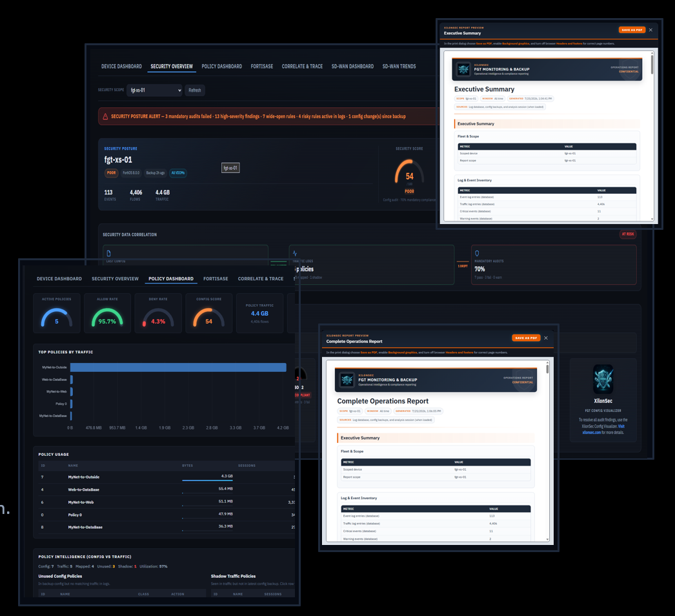Click the Refresh button
Screen dimensions: 675x616
pos(195,90)
